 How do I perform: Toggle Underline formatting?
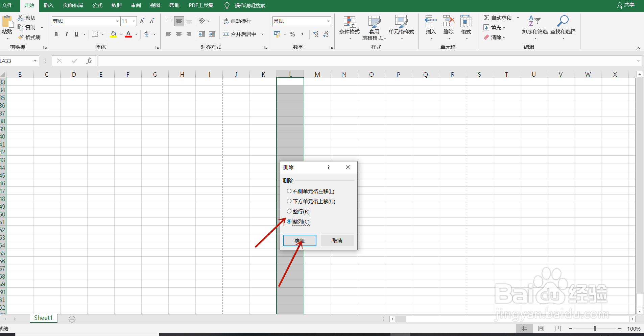click(x=76, y=34)
